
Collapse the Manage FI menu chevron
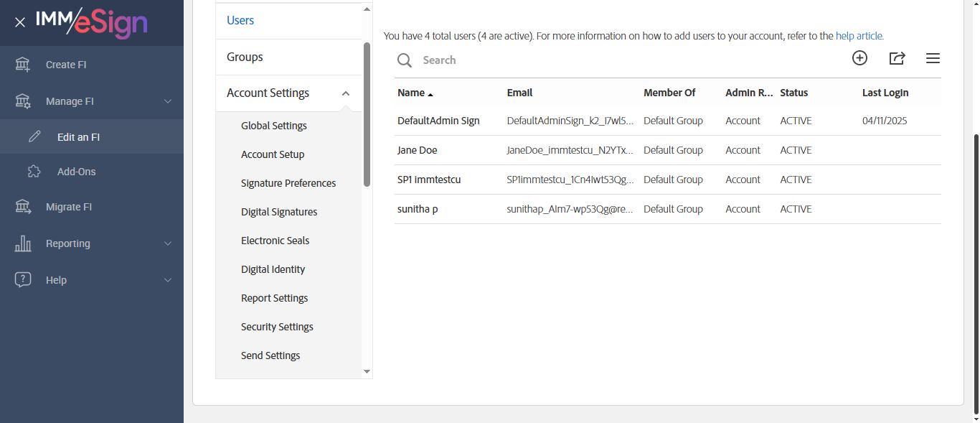pyautogui.click(x=168, y=101)
